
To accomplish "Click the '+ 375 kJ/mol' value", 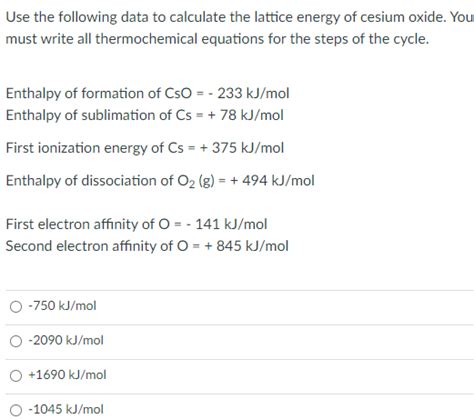I will point(242,148).
